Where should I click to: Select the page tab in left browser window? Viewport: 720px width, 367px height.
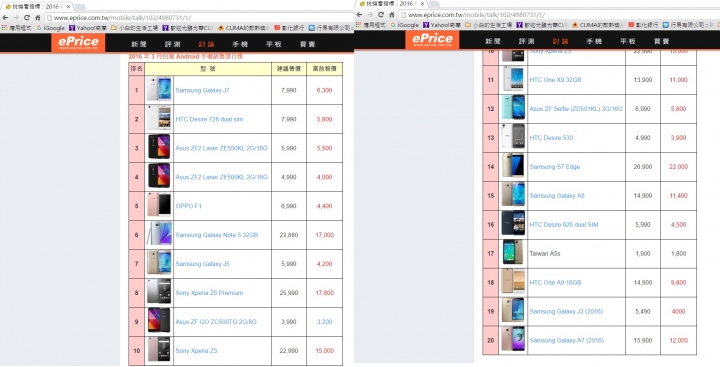tap(37, 6)
